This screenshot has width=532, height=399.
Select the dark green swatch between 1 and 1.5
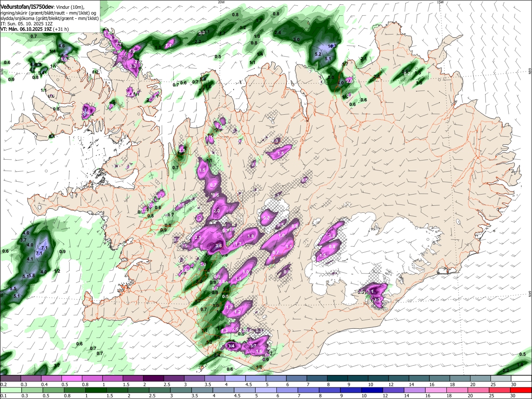(x=96, y=390)
